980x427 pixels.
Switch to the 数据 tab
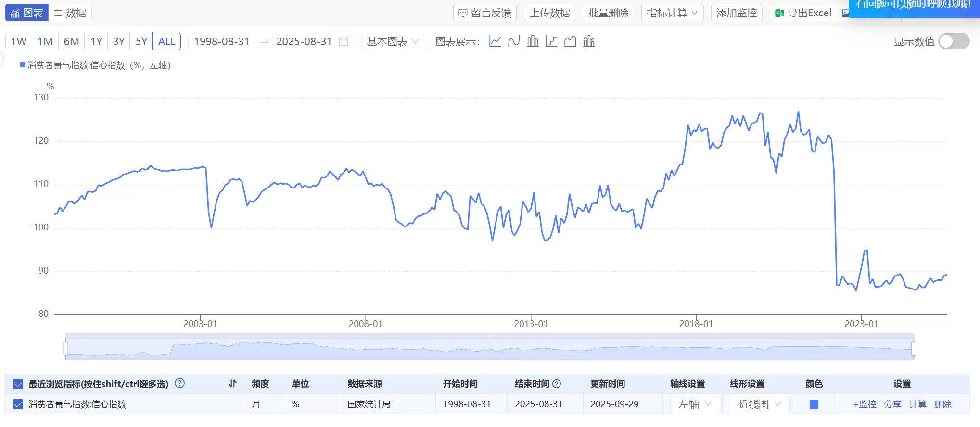point(70,13)
